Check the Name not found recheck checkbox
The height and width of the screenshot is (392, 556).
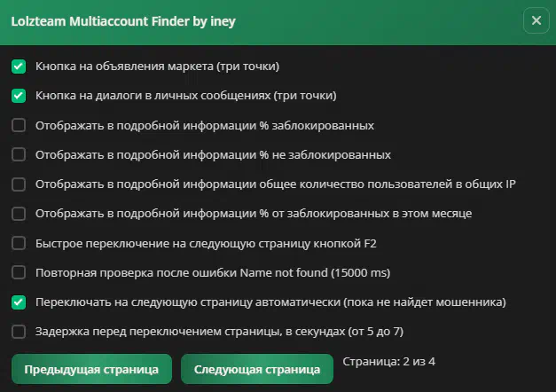[19, 272]
